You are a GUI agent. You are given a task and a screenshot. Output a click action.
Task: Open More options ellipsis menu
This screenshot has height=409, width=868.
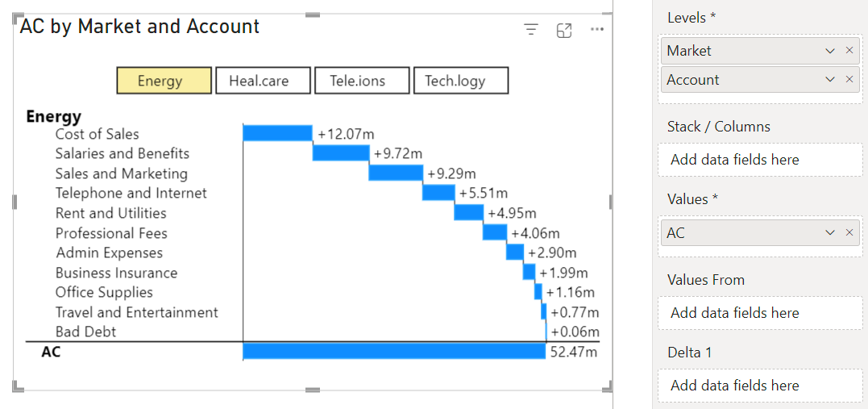coord(597,30)
